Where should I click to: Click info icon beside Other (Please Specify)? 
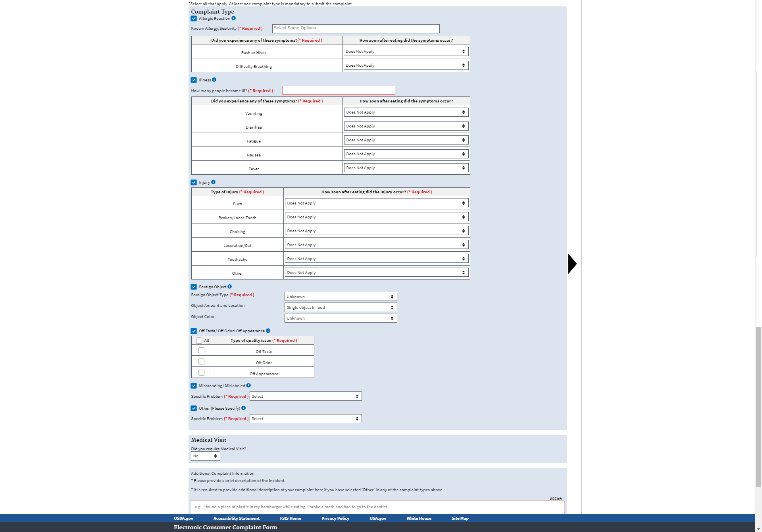[243, 408]
